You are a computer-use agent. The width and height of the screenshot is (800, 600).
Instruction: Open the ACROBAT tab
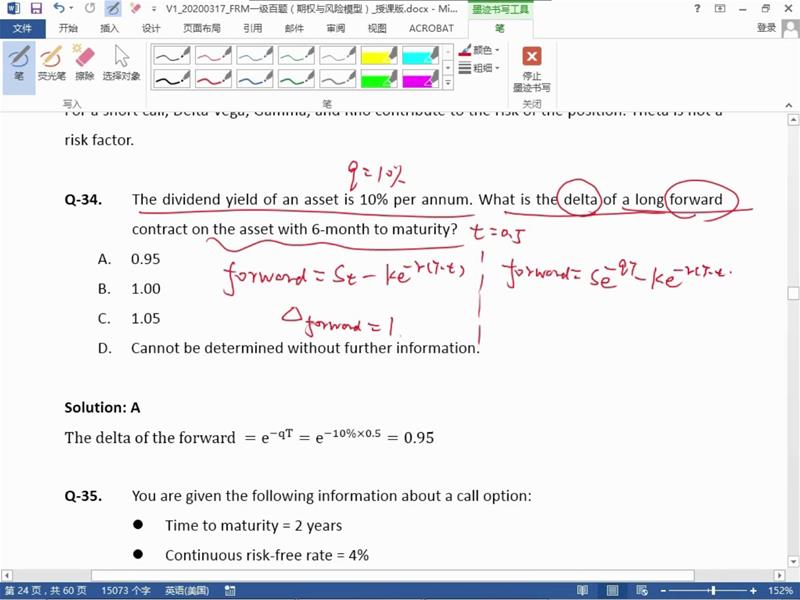pyautogui.click(x=431, y=29)
